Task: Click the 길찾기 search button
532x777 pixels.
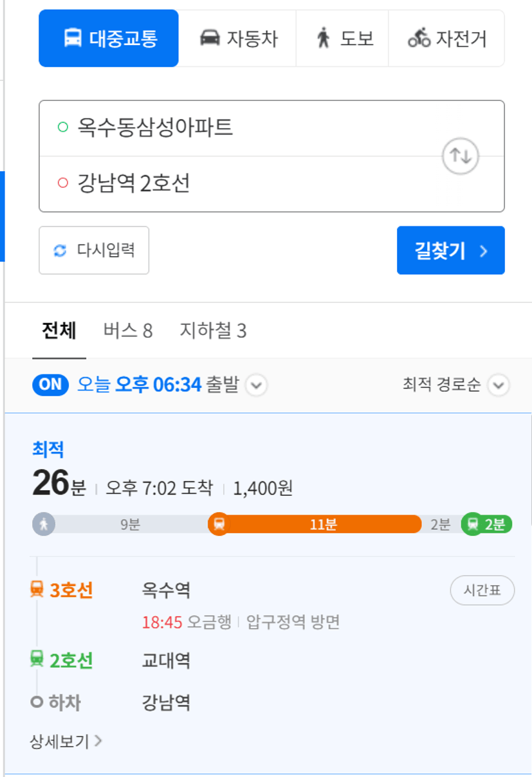Action: pos(450,250)
